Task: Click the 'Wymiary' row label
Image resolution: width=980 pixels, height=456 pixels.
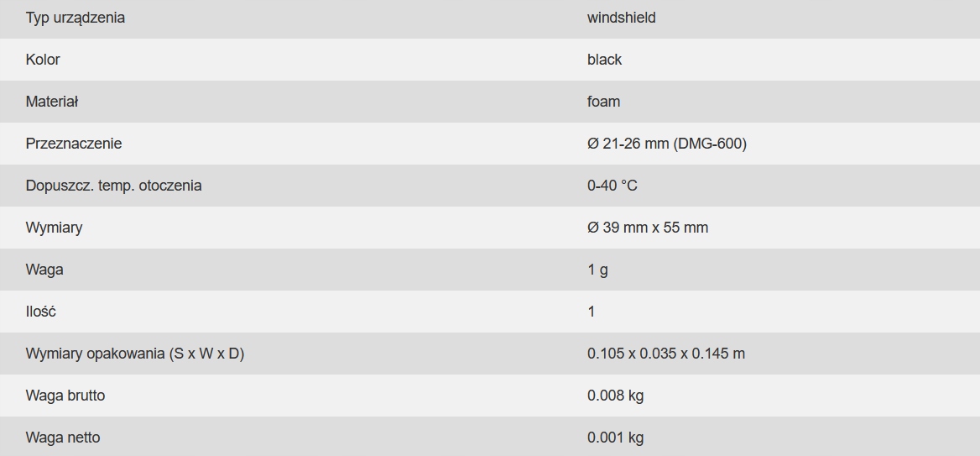Action: coord(54,228)
